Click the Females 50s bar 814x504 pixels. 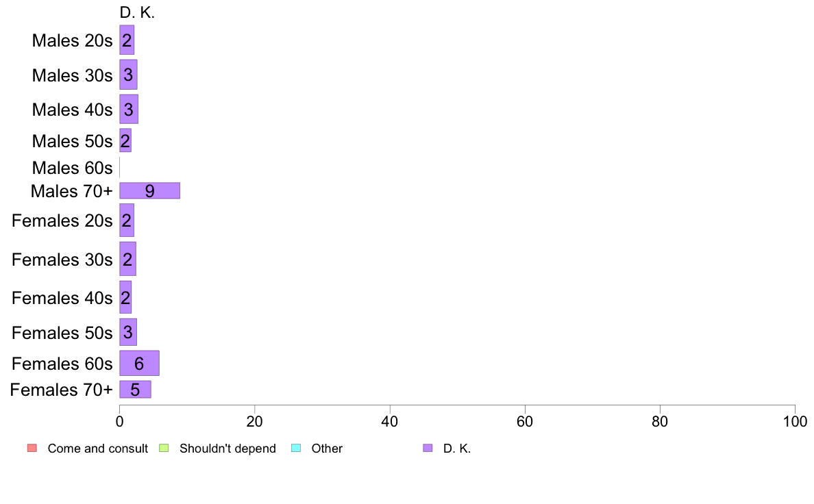(127, 332)
